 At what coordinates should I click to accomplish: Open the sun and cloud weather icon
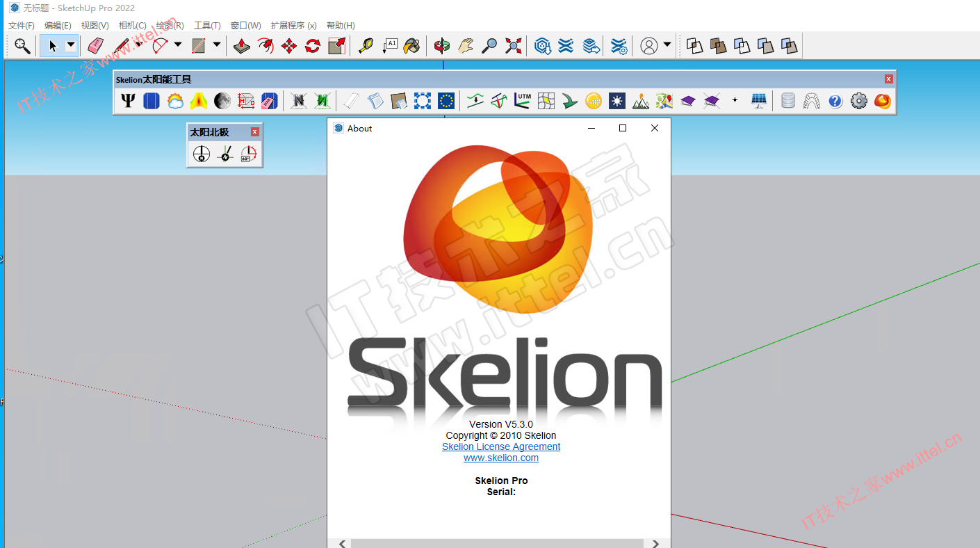coord(175,101)
